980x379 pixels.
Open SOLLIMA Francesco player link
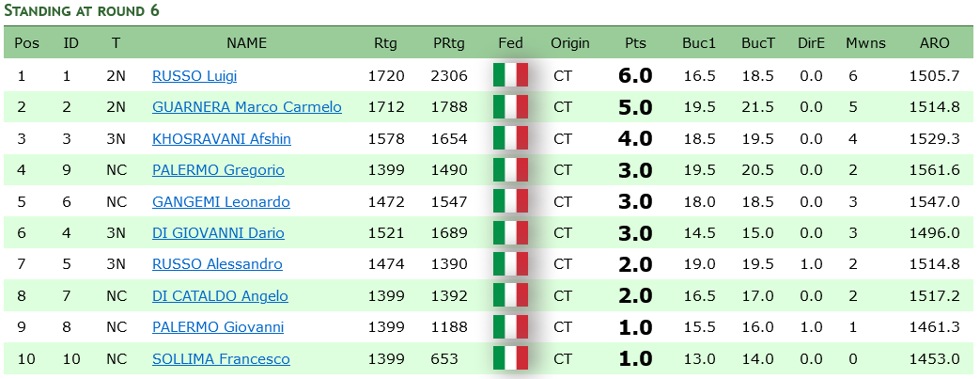(221, 359)
